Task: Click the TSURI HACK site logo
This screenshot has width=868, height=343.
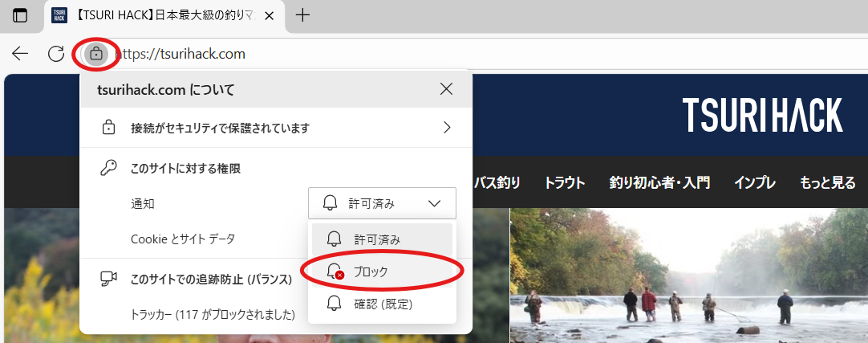Action: [x=762, y=115]
